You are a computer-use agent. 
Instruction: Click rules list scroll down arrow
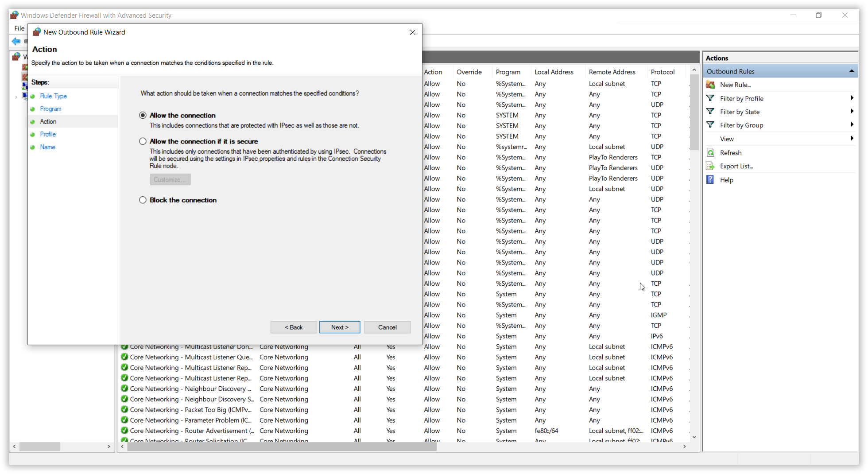(x=694, y=437)
